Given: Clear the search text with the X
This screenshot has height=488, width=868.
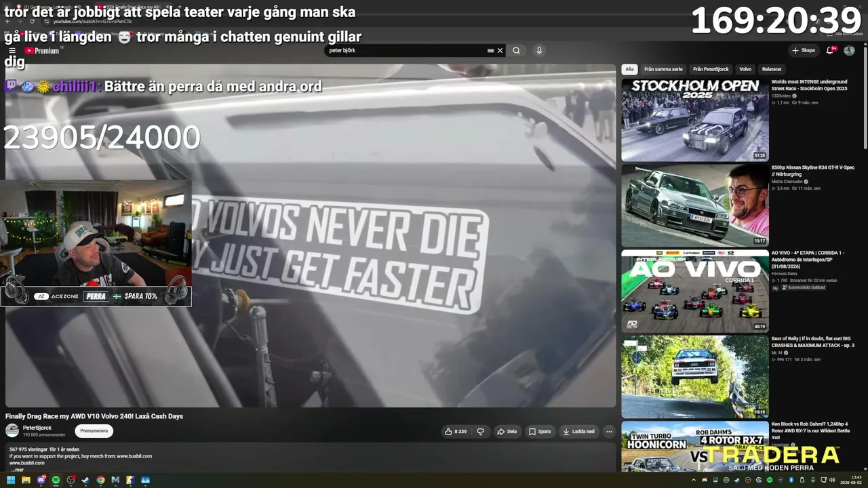Looking at the screenshot, I should pyautogui.click(x=500, y=51).
